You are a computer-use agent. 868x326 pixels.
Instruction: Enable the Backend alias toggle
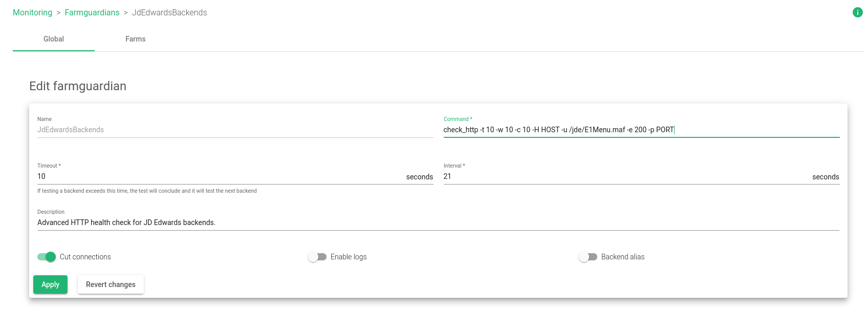588,257
